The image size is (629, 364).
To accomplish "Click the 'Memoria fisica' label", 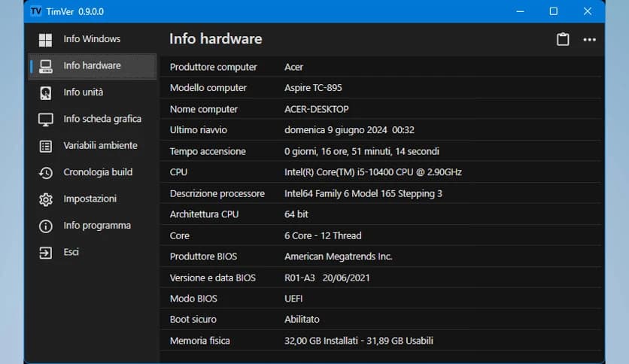I will pyautogui.click(x=200, y=341).
